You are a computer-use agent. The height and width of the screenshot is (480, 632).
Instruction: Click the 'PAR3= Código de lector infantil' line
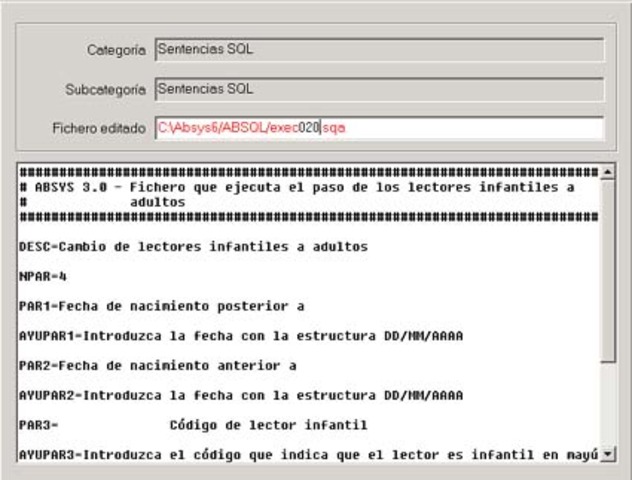pos(193,425)
